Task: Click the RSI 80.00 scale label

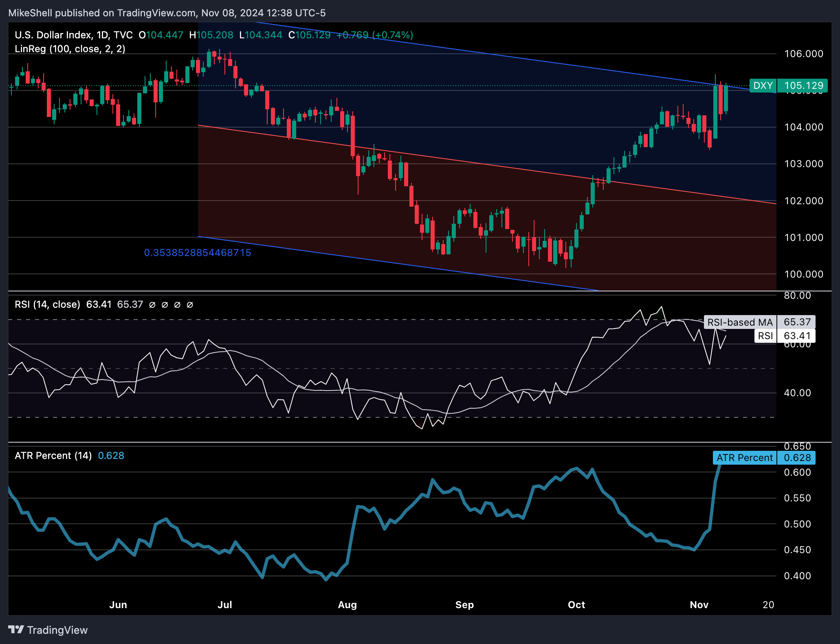Action: [x=797, y=296]
